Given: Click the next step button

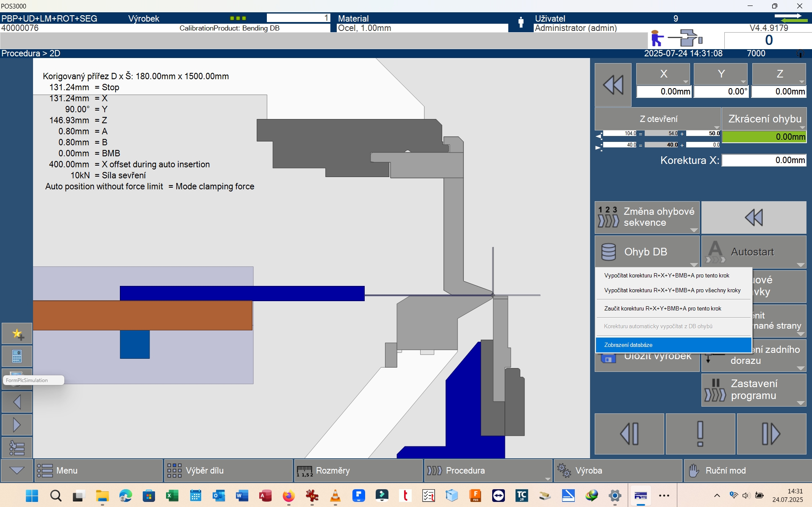Looking at the screenshot, I should coord(771,434).
